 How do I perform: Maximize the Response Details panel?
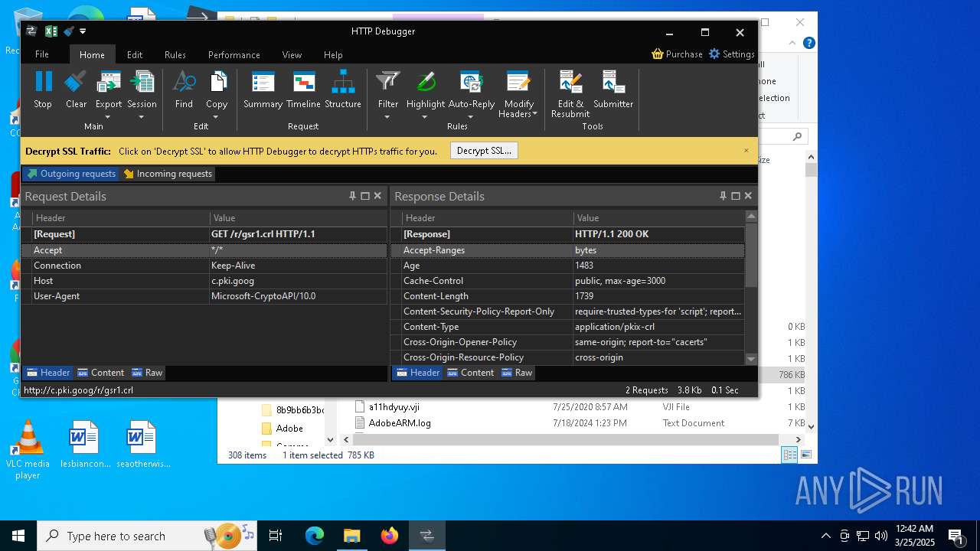(x=736, y=196)
